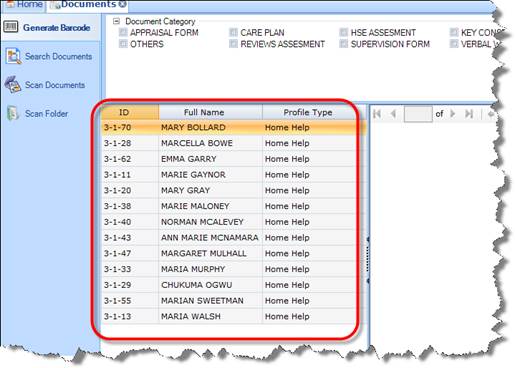Switch to the Home tab
Image resolution: width=515 pixels, height=368 pixels.
coord(23,5)
